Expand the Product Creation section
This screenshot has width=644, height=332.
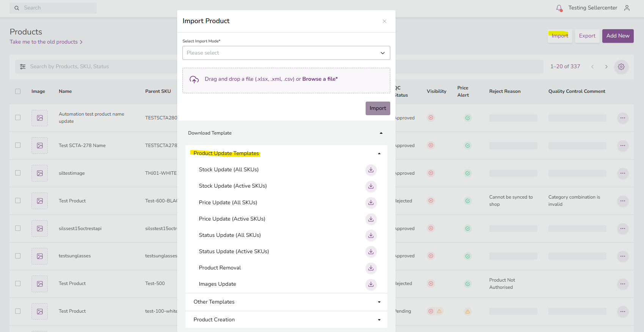pyautogui.click(x=379, y=320)
